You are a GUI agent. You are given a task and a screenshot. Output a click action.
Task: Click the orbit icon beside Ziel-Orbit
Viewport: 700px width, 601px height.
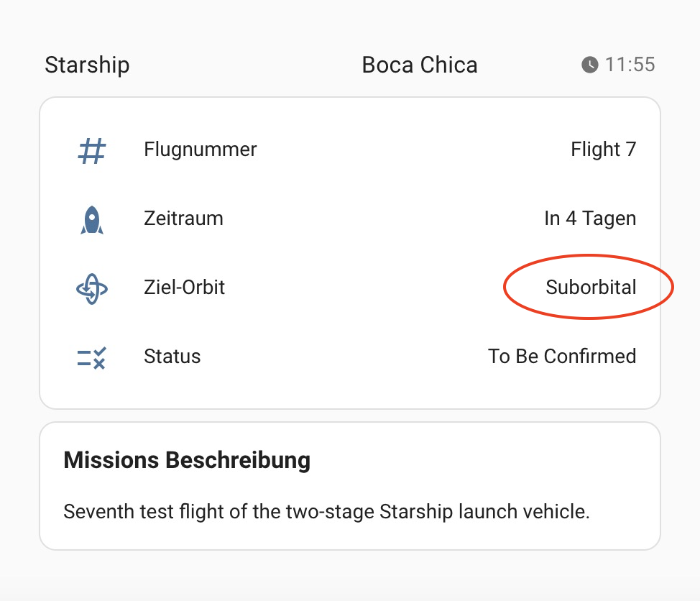pos(91,288)
